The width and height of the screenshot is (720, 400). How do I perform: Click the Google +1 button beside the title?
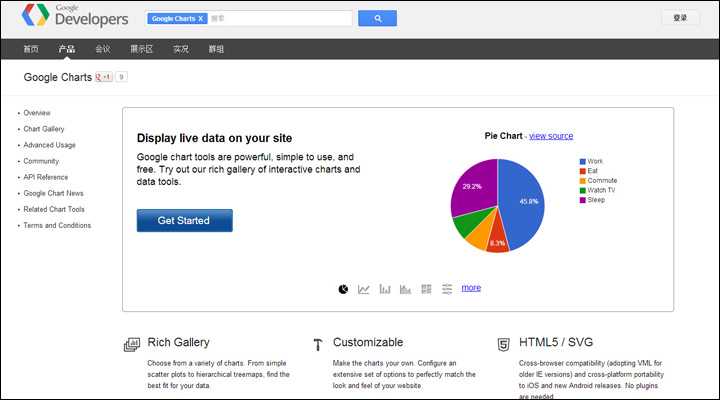104,77
